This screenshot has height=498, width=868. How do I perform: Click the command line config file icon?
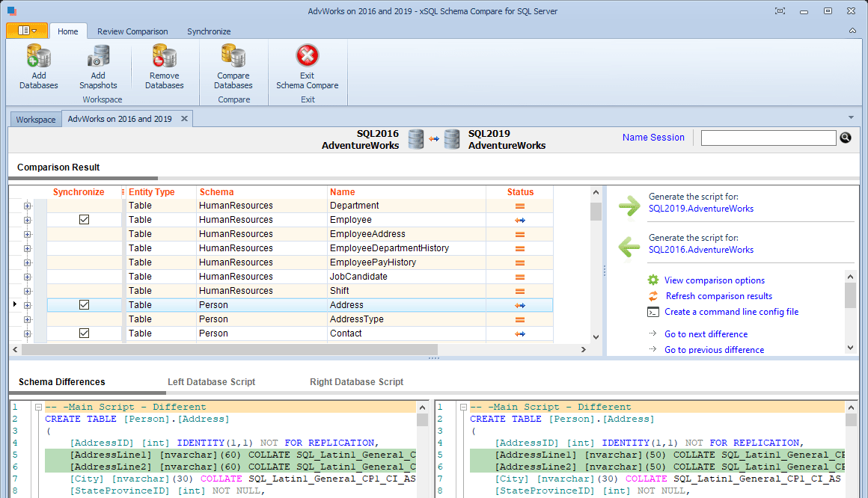[653, 312]
